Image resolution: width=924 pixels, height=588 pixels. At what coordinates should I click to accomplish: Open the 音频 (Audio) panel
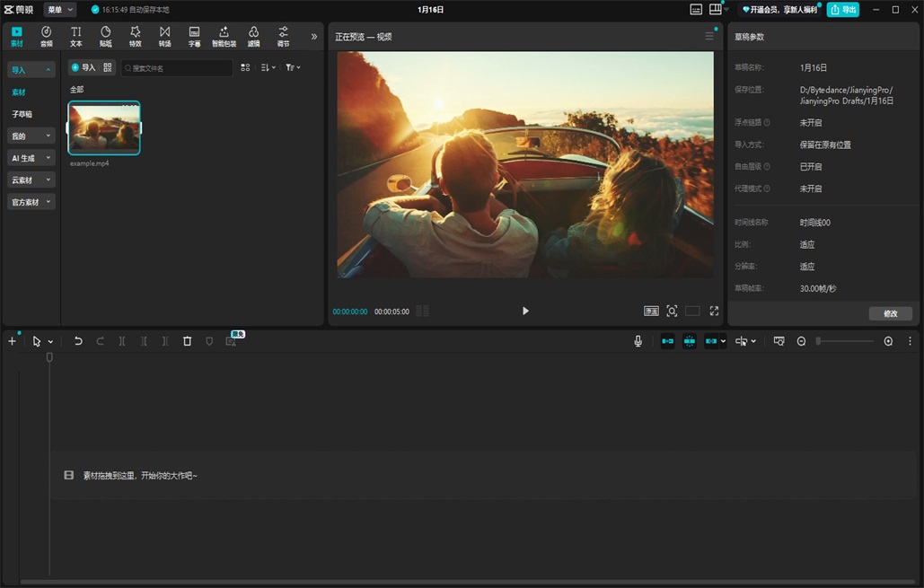[46, 36]
